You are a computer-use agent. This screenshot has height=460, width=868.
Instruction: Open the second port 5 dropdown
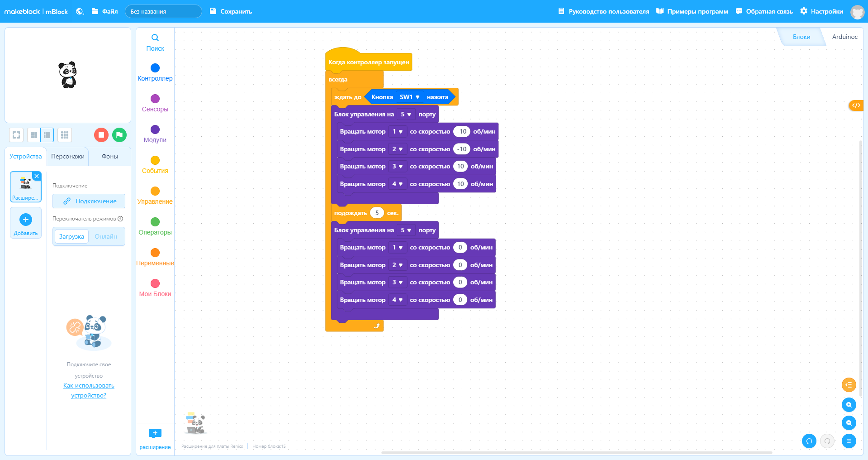point(406,230)
